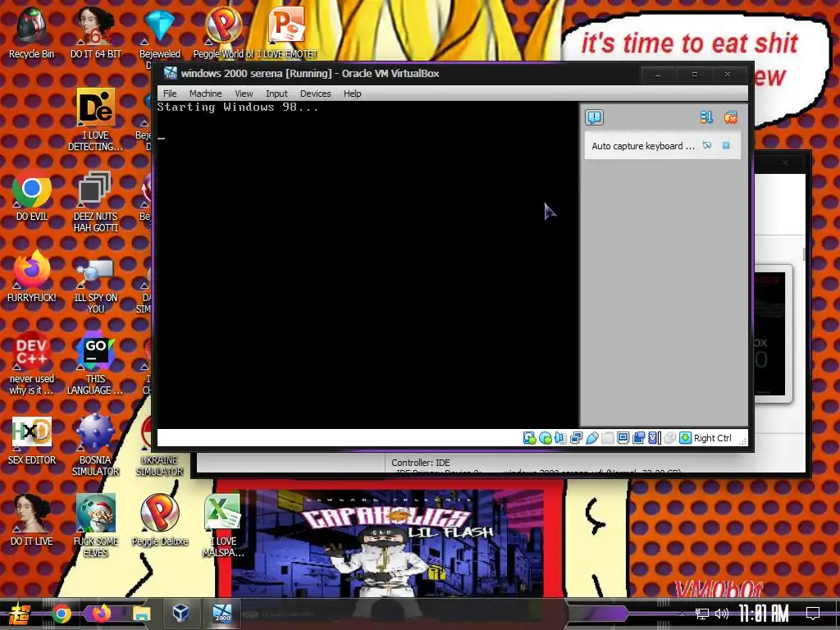Toggle notification ordering icon in notification panel
840x630 pixels.
pyautogui.click(x=706, y=117)
